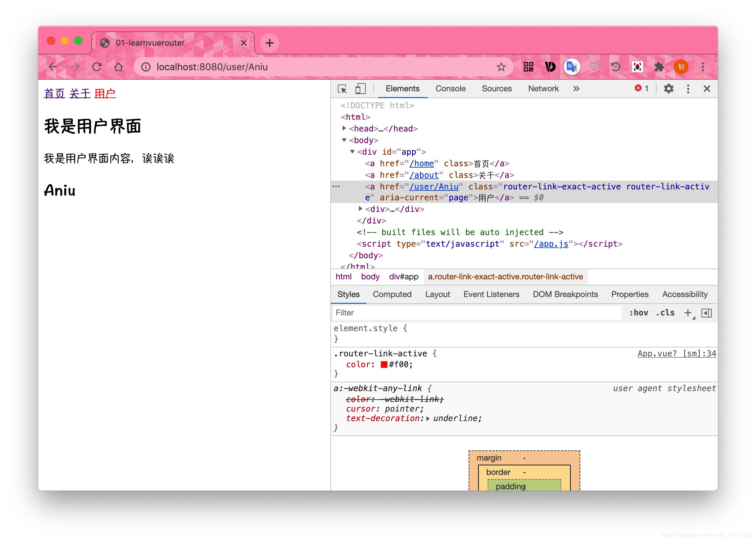Open DevTools customize three-dot menu
The height and width of the screenshot is (541, 756).
[x=688, y=89]
